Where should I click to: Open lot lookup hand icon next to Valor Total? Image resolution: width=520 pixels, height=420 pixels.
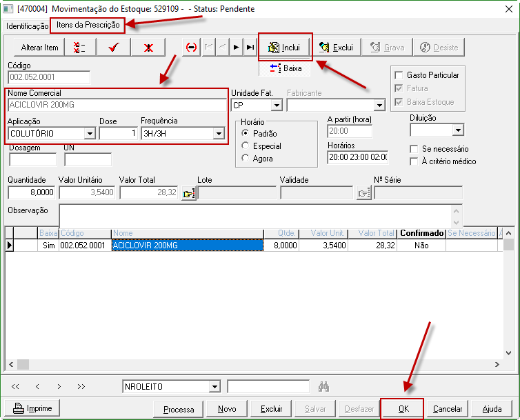click(x=189, y=192)
